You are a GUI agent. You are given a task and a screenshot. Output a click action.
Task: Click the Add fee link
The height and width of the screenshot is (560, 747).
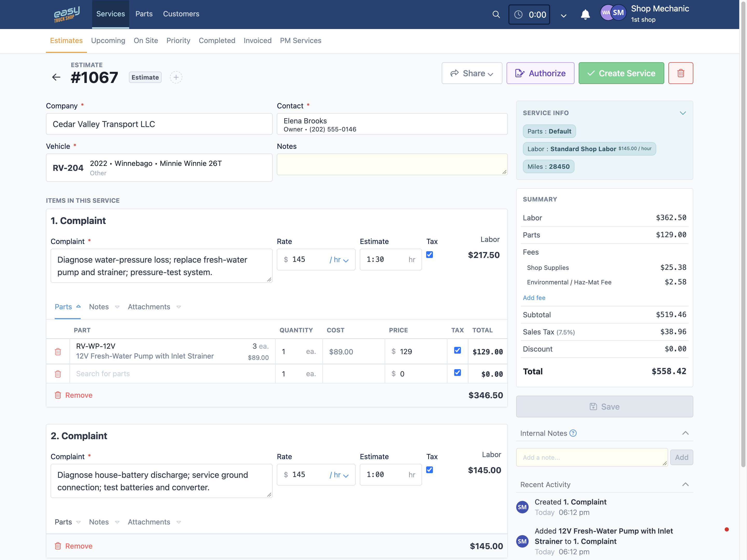534,298
